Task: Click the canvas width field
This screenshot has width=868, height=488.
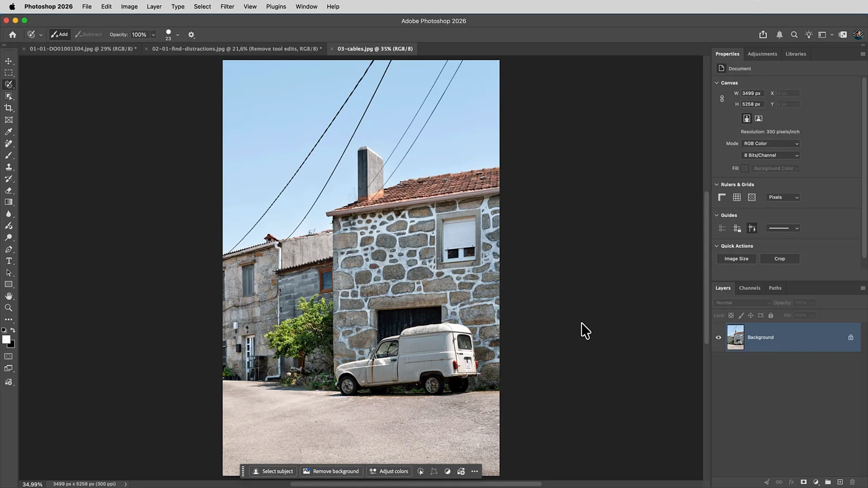Action: click(752, 93)
